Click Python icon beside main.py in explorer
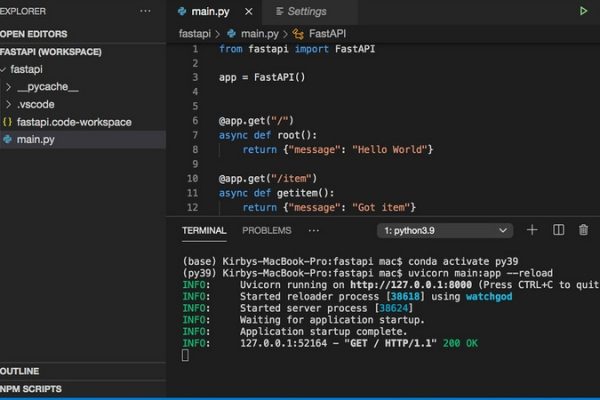 tap(7, 139)
